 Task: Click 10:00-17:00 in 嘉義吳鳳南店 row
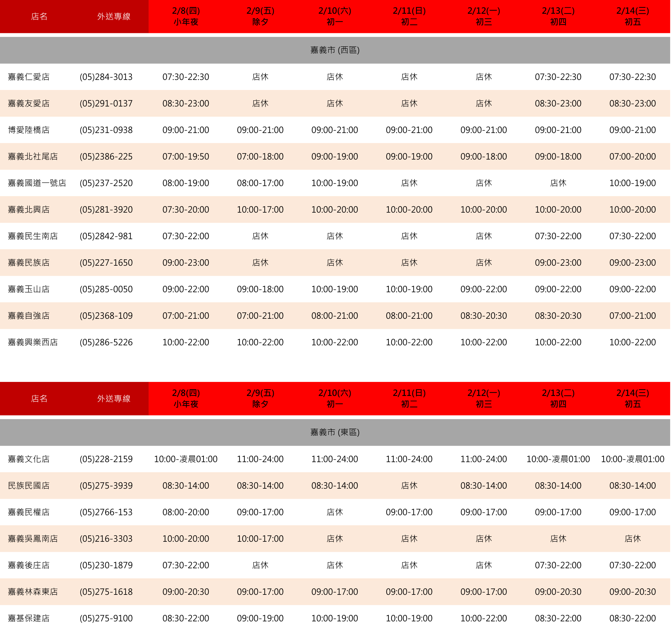(260, 538)
